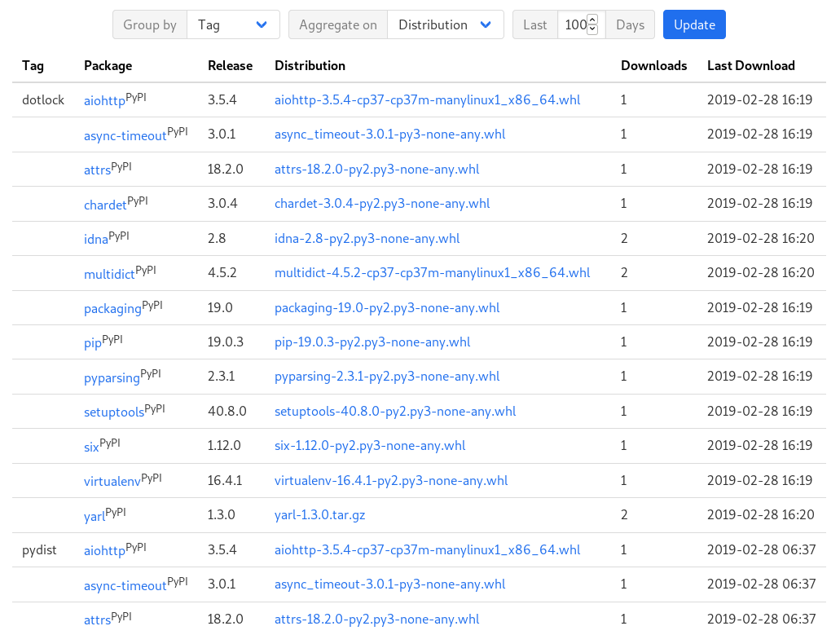This screenshot has width=840, height=635.
Task: Select the last download time in the idna row
Action: tap(761, 239)
